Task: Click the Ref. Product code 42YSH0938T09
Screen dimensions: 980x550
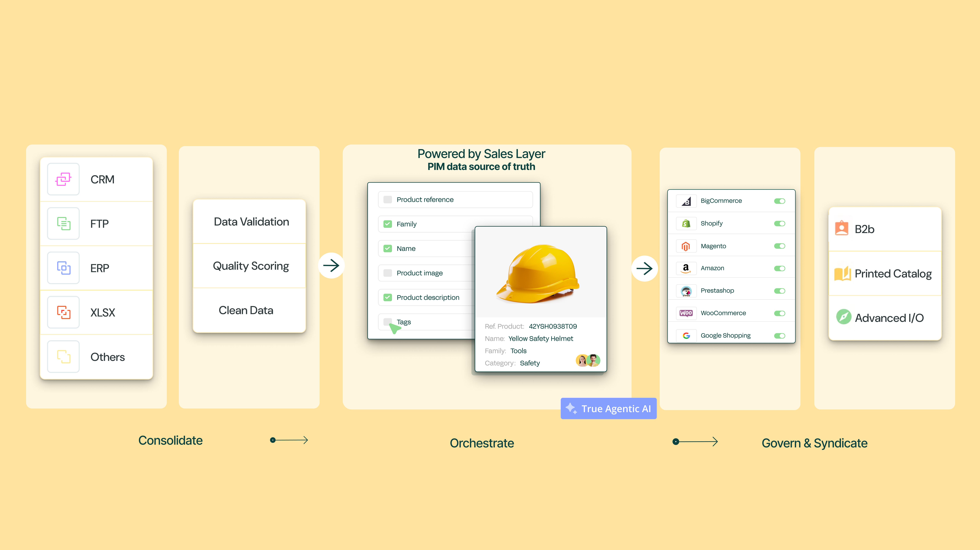Action: (553, 326)
